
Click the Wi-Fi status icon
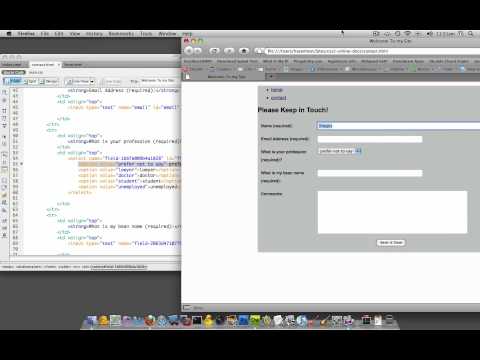tap(407, 34)
